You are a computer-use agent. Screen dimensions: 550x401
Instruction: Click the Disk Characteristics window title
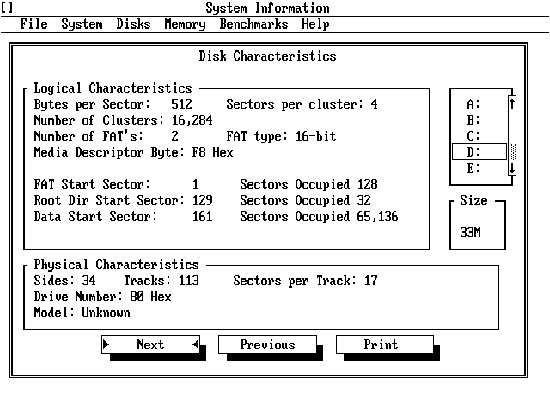(268, 56)
